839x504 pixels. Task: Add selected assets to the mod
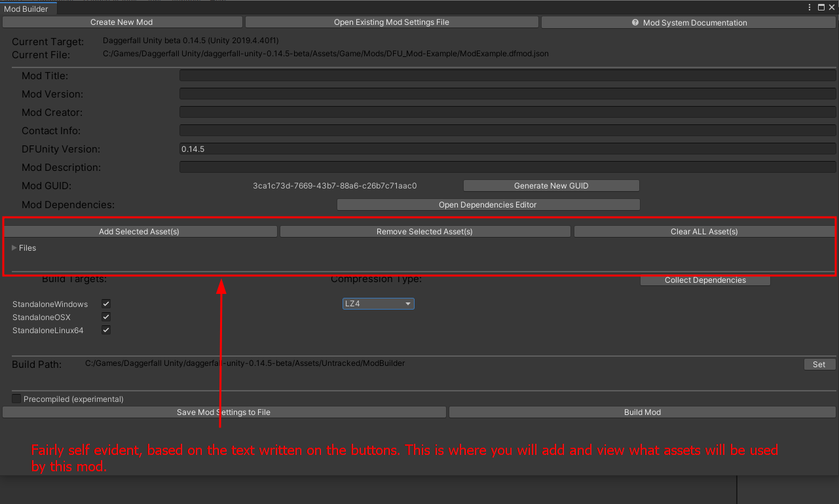[140, 232]
